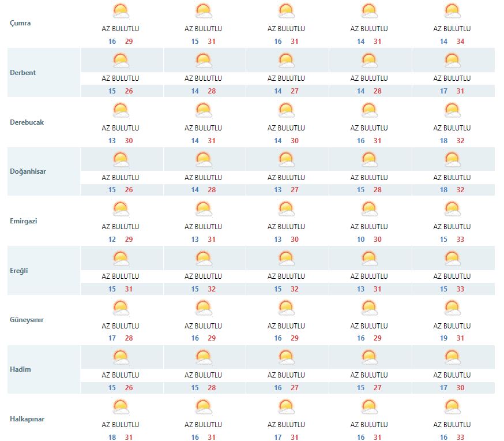Click Hadim's third-column weather icon
504x441 pixels.
(x=287, y=358)
